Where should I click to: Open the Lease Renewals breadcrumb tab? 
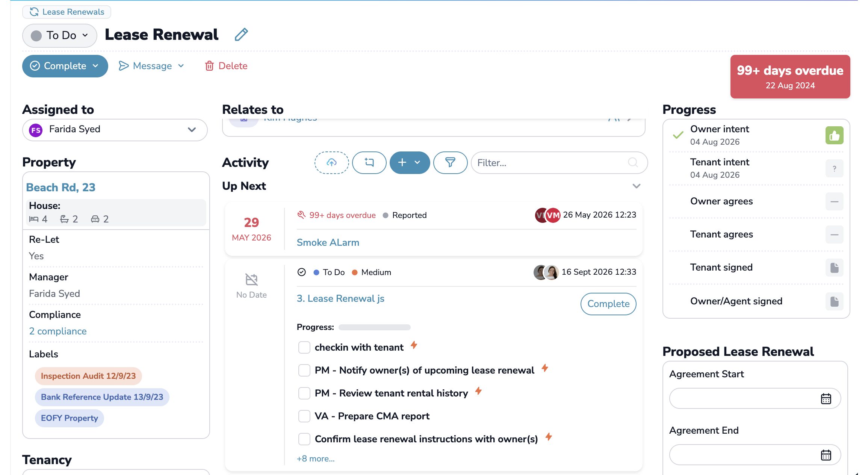[x=67, y=12]
